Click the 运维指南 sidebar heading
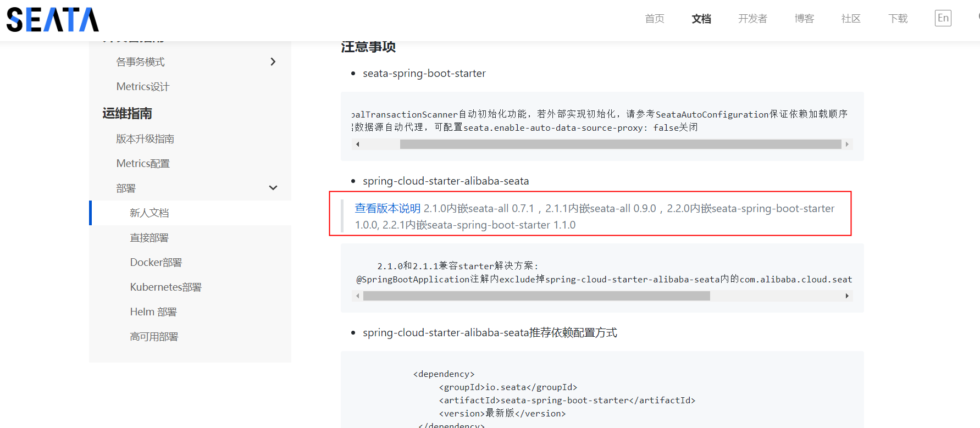 point(127,113)
